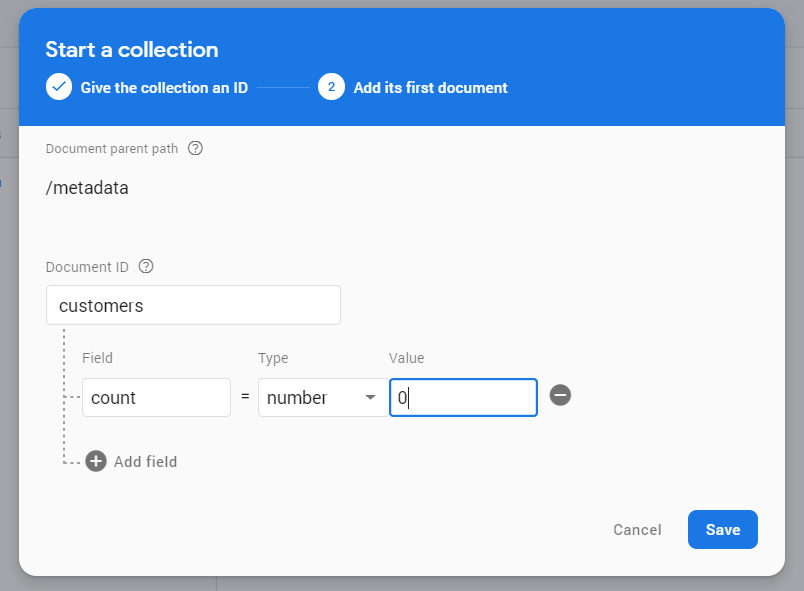Screen dimensions: 804x591
Task: Click the 'Add field' label text
Action: (x=146, y=462)
